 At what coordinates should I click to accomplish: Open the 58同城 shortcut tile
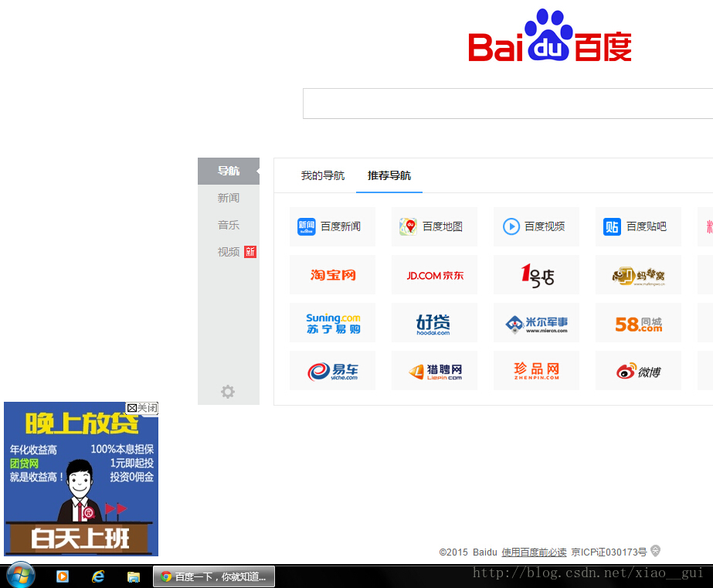[x=638, y=322]
